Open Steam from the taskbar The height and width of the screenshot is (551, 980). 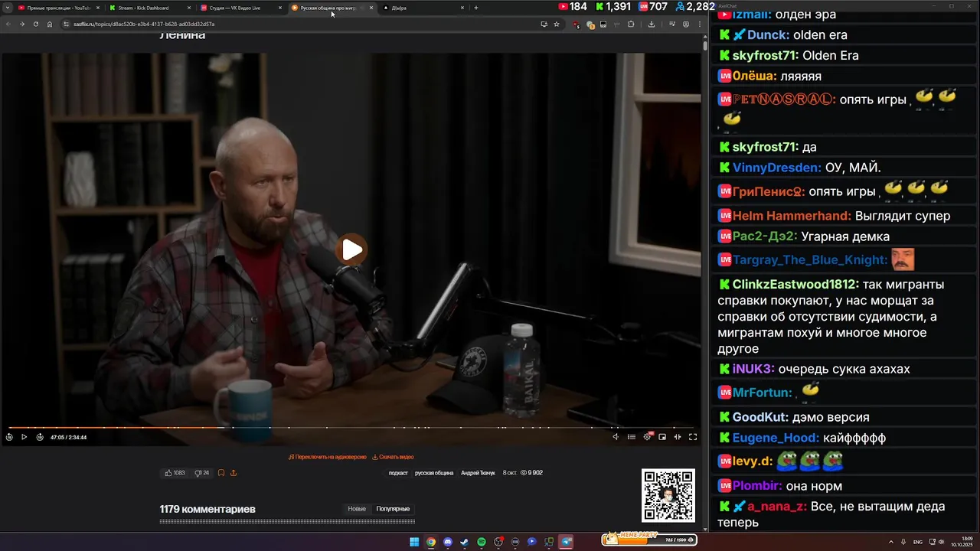point(465,542)
